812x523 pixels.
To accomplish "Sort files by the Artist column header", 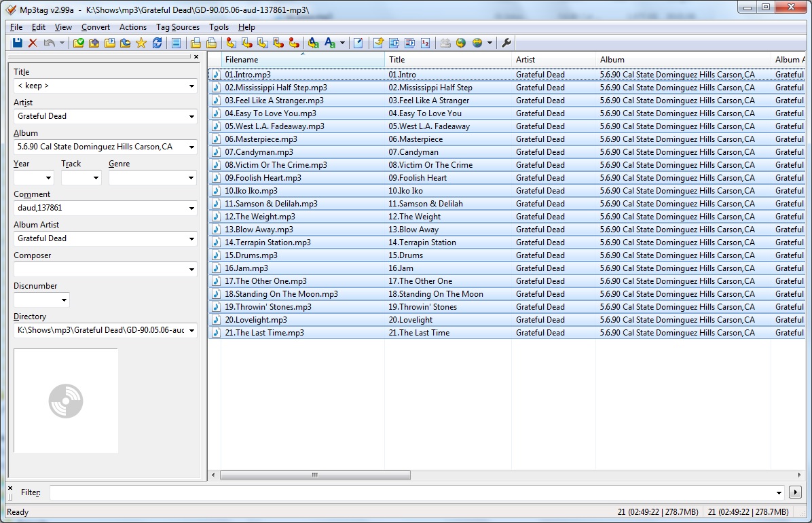I will point(553,60).
